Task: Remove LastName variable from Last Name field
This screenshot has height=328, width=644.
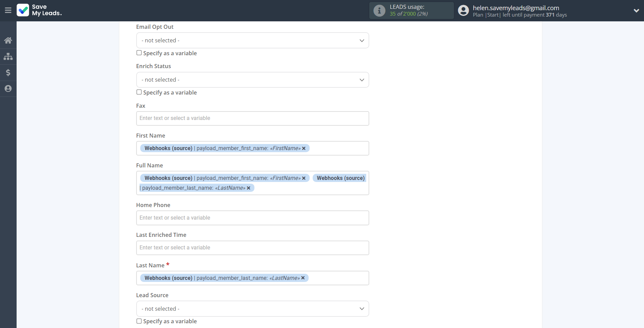Action: point(303,278)
